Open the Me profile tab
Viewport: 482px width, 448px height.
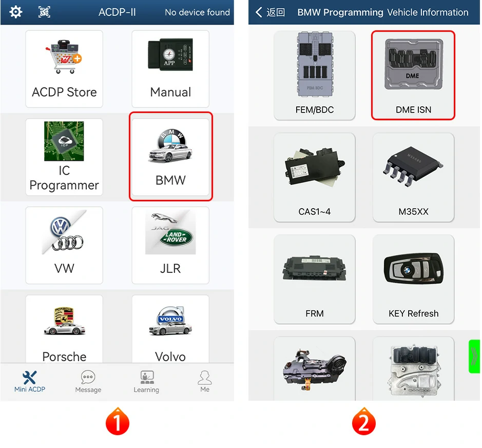(205, 382)
